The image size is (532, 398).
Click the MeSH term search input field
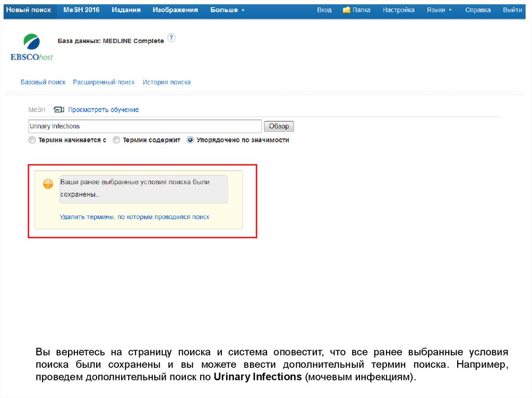[x=144, y=126]
